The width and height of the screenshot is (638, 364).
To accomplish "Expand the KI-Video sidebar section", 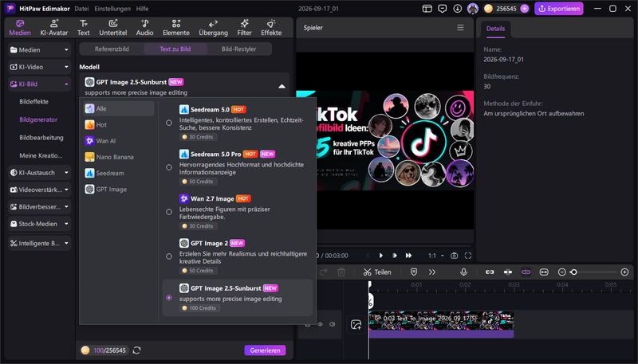I will point(39,67).
